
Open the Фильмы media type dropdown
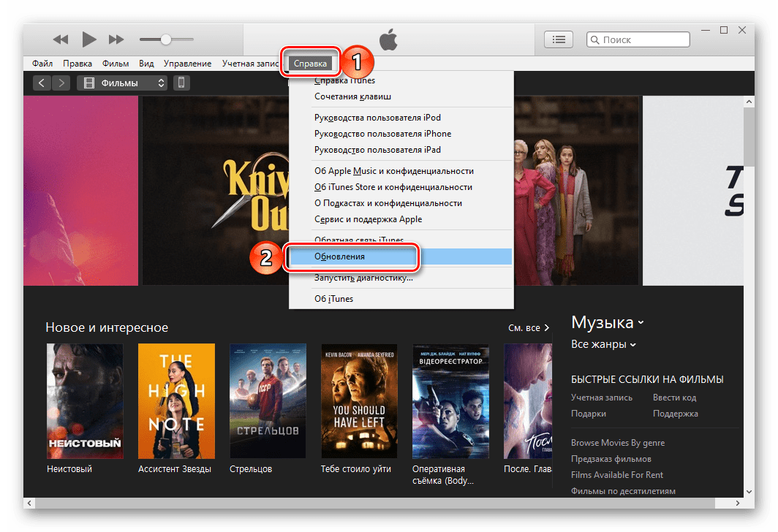[122, 83]
